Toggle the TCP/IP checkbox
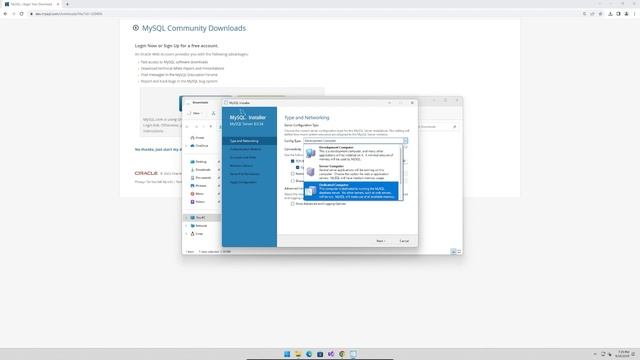This screenshot has height=360, width=640. pos(293,161)
